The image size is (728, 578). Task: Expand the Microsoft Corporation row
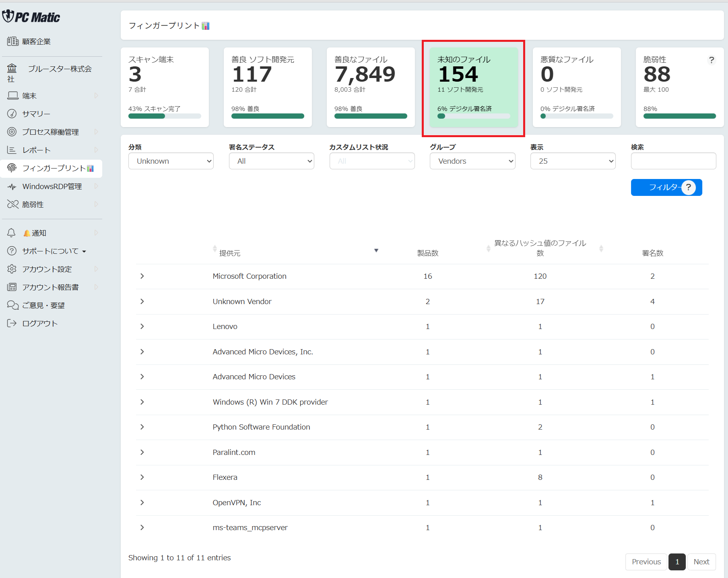click(x=142, y=276)
